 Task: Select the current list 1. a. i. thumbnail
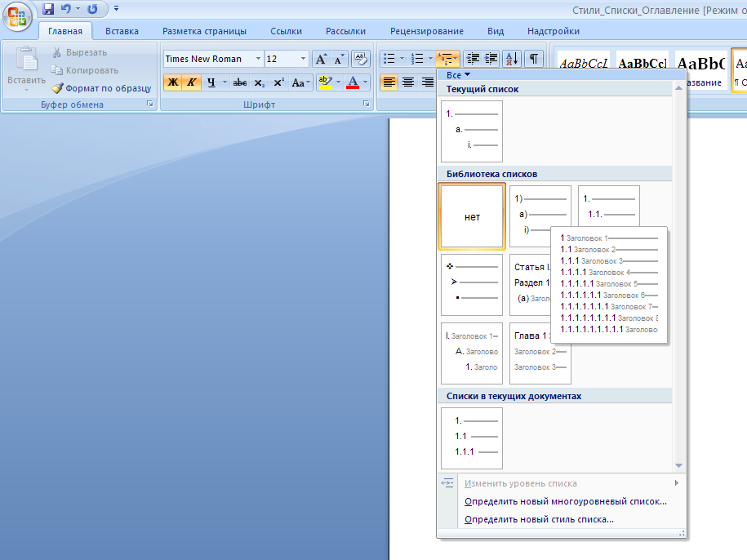click(472, 131)
